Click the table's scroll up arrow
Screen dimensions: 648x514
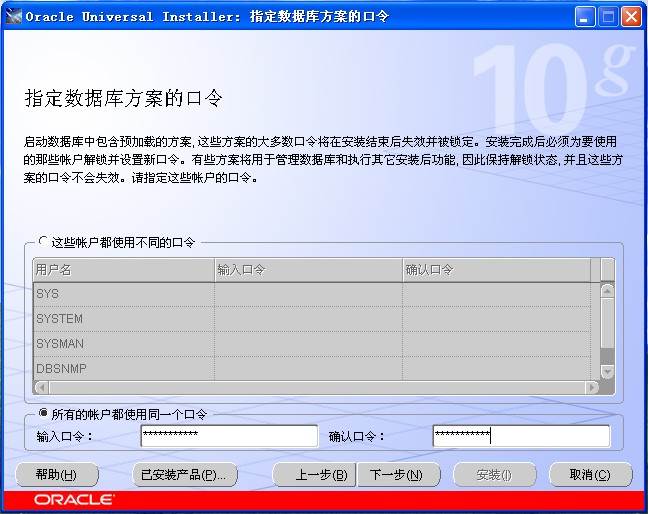[607, 291]
